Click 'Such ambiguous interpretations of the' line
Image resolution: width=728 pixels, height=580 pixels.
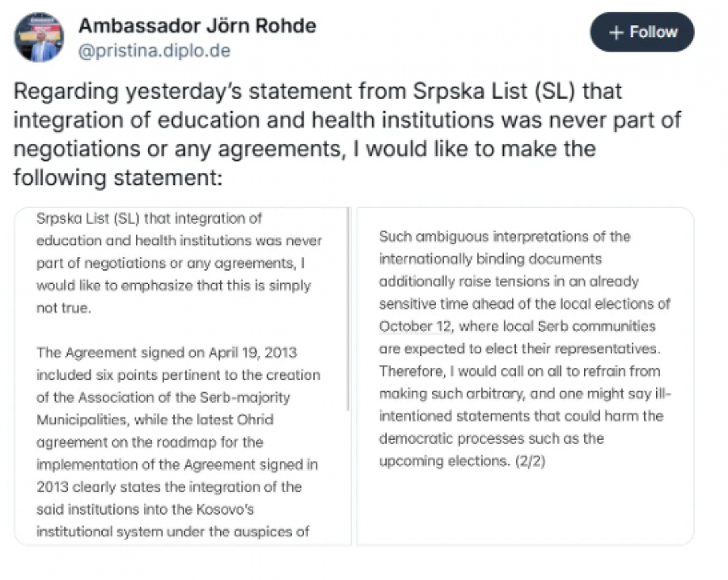point(505,236)
